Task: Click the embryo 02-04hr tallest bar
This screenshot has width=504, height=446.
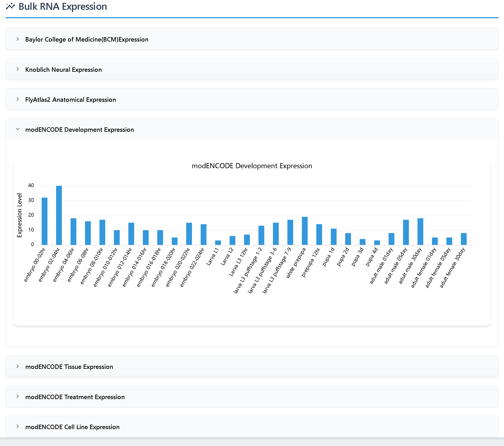Action: point(59,215)
